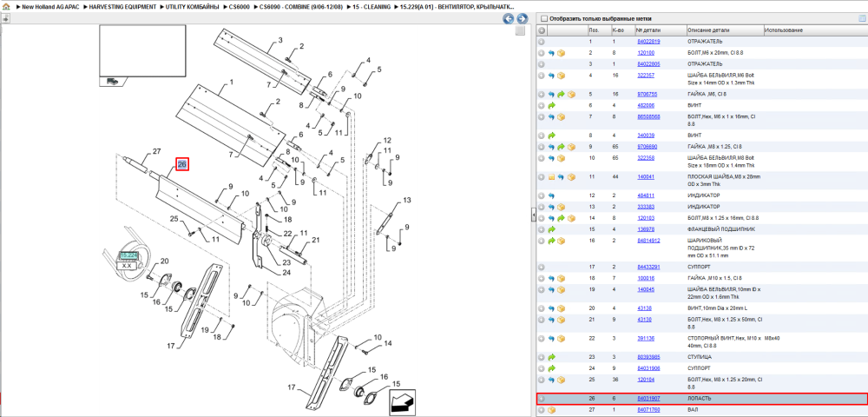Click the blue arrow icon for part 484811
Viewport: 868px width, 417px height.
click(551, 195)
